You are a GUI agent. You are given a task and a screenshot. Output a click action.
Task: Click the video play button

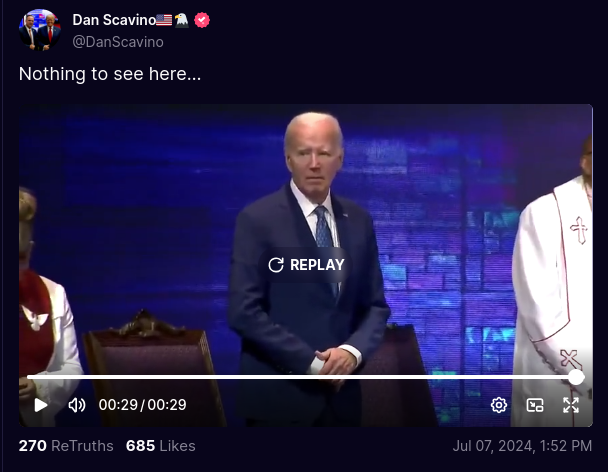point(40,405)
